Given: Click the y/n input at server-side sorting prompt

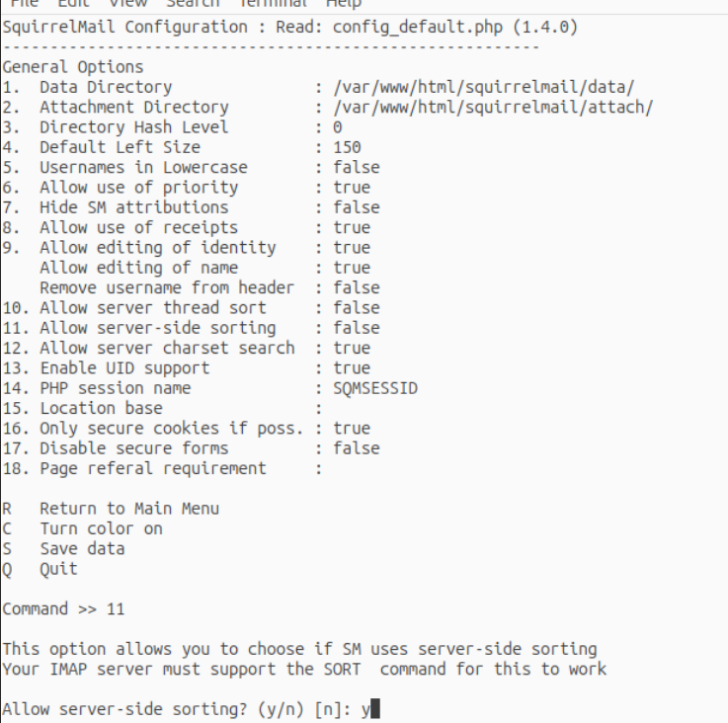Looking at the screenshot, I should 370,709.
